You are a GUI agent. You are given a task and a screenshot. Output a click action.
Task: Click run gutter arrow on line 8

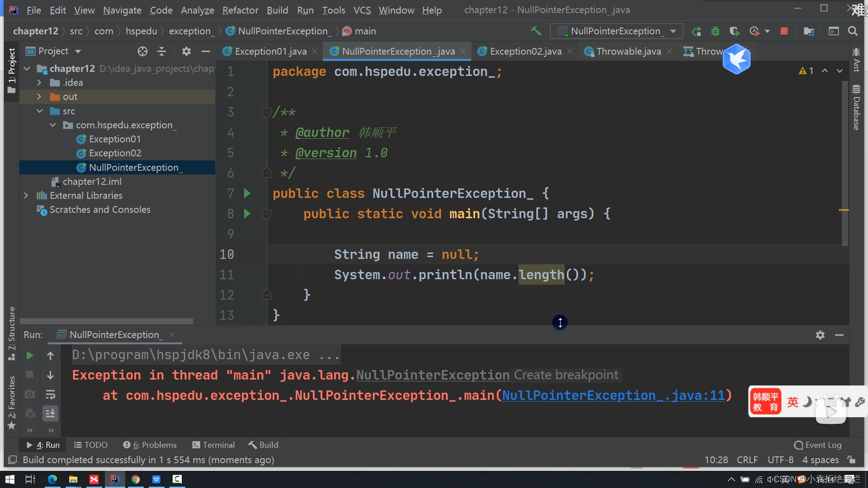(x=247, y=214)
